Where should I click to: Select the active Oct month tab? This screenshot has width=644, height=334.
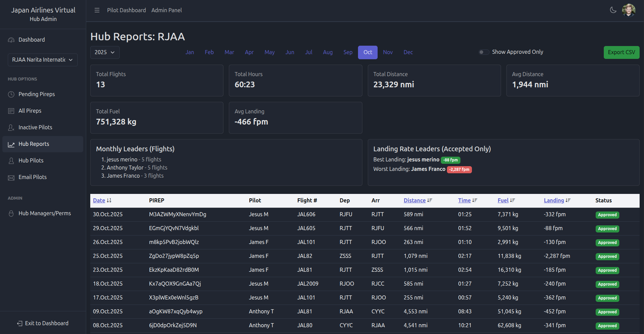tap(368, 52)
